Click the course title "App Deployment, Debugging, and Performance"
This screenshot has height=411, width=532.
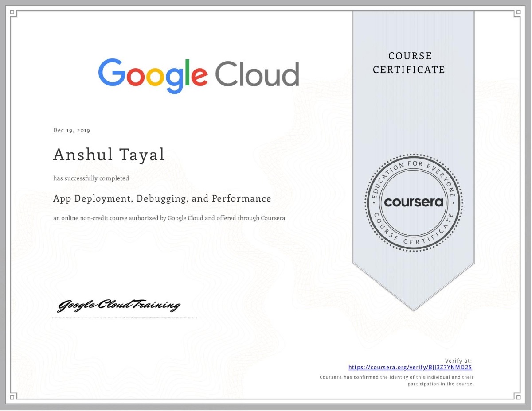(162, 199)
